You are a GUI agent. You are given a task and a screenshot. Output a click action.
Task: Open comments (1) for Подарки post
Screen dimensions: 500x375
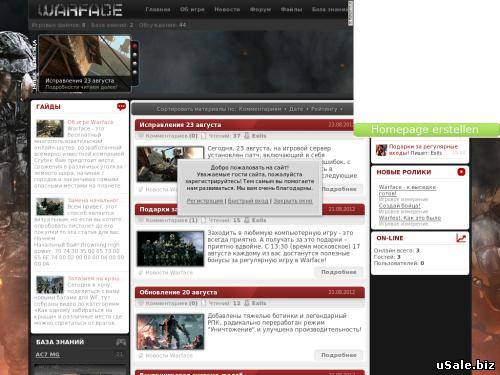click(171, 220)
